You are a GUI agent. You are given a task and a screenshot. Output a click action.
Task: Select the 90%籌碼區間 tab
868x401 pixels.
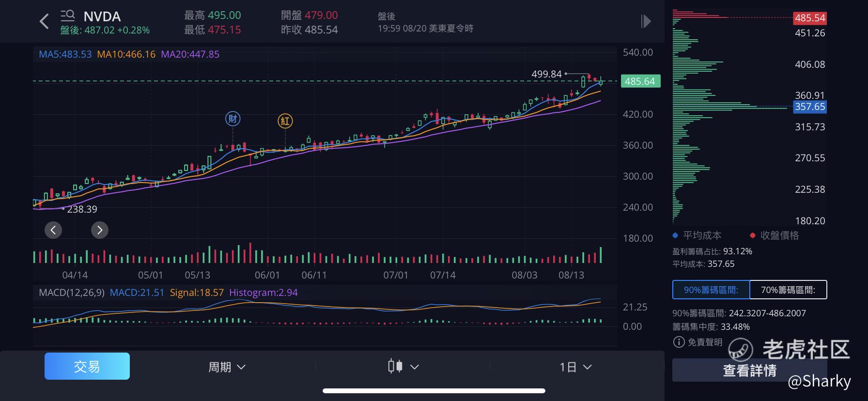click(711, 290)
